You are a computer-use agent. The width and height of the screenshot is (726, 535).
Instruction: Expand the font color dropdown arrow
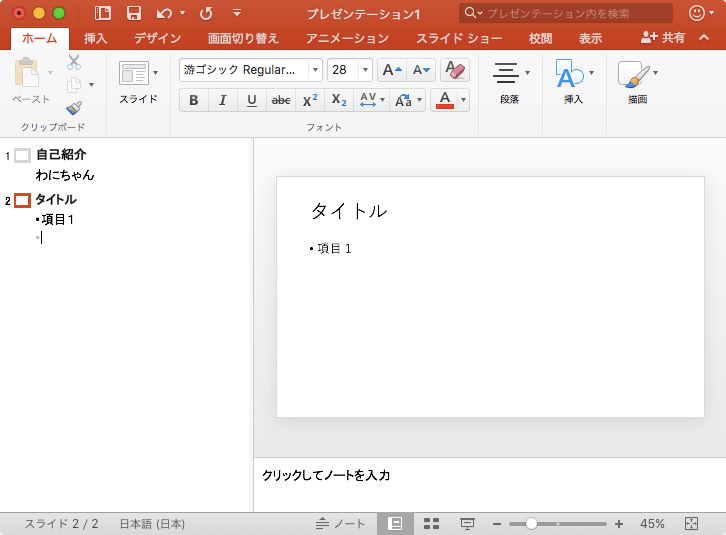pos(463,100)
